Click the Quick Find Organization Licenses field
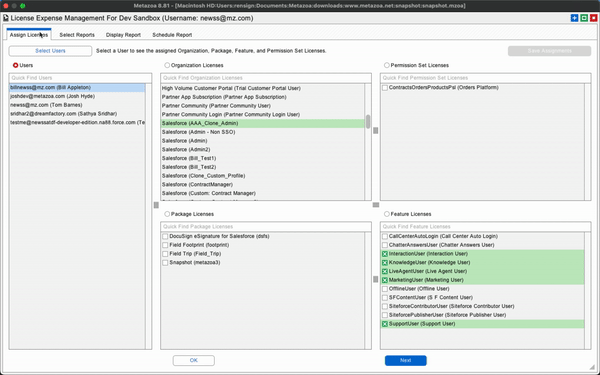 pos(266,78)
